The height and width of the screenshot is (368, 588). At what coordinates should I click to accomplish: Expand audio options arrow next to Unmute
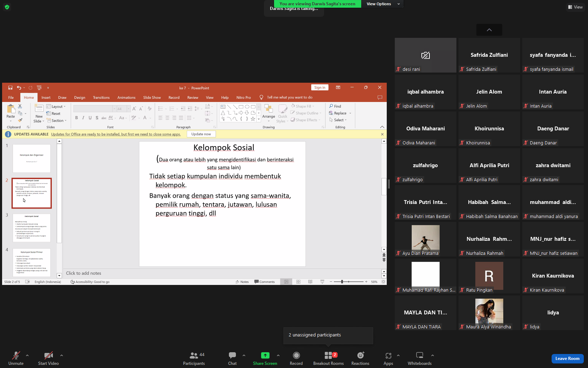tap(27, 355)
